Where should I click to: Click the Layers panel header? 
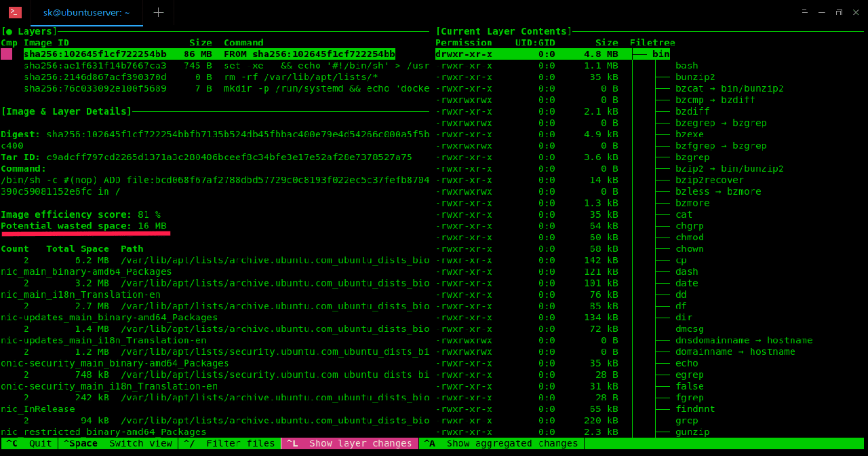click(x=31, y=31)
